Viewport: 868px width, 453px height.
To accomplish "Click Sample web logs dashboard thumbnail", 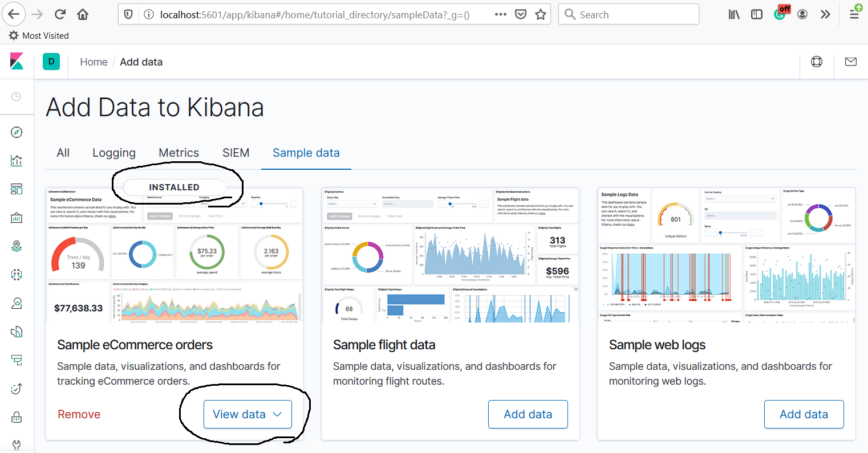I will tap(727, 255).
